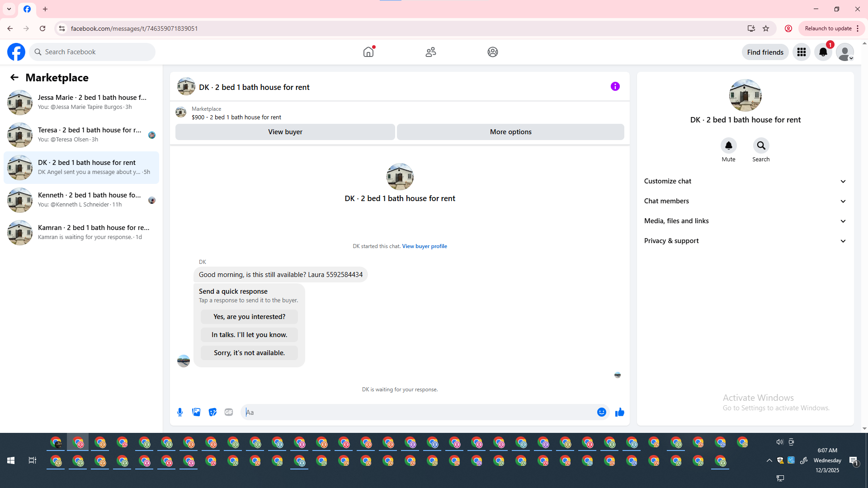Click the address bar URL
Viewport: 868px width, 488px height.
coord(134,28)
